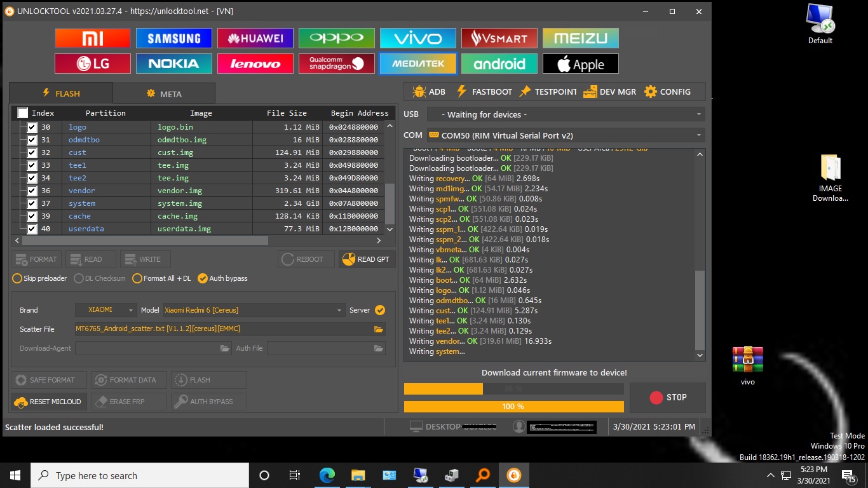Uncheck the cust partition checkbox
Screen dimensions: 868x488
pos(32,152)
